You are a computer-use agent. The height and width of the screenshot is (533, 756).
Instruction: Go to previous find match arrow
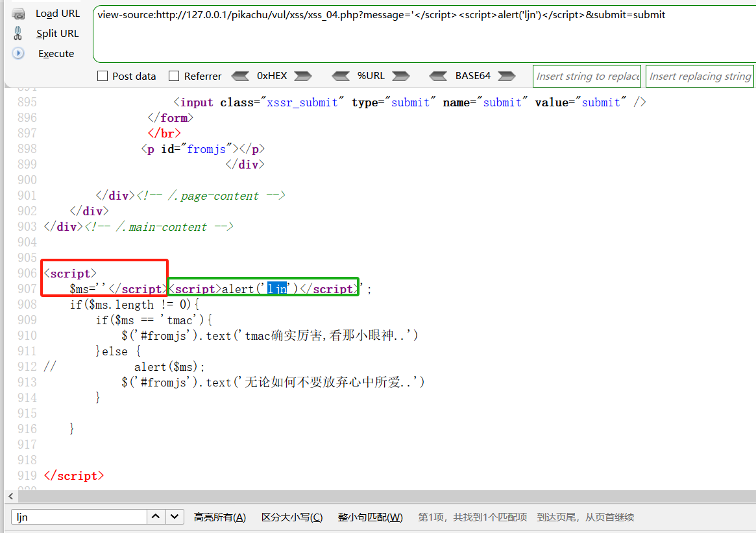156,517
